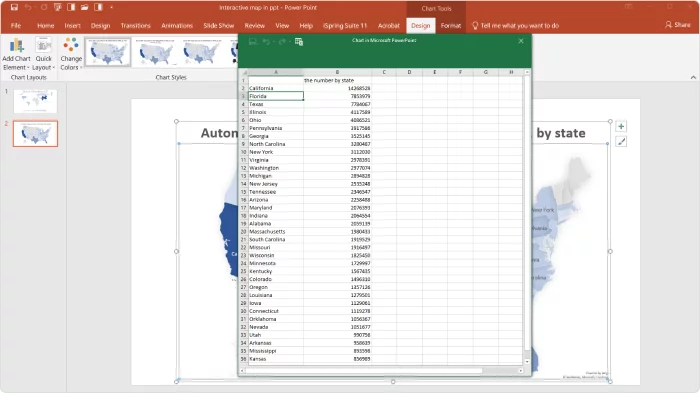Viewport: 700px width, 393px height.
Task: Open the Change Colors dropdown
Action: point(71,54)
